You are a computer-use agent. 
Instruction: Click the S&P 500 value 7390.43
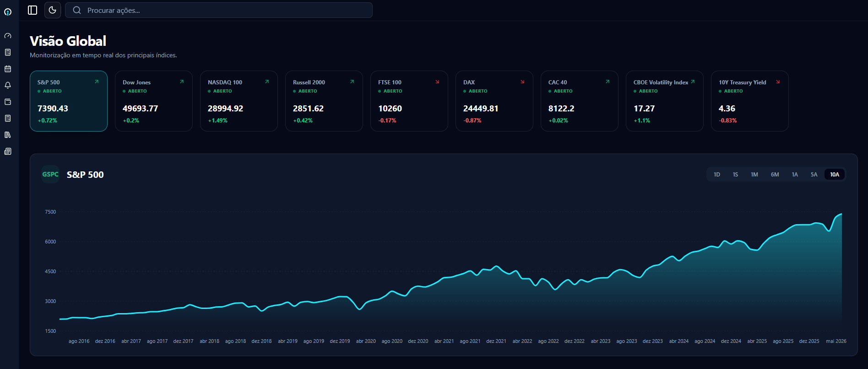[53, 109]
